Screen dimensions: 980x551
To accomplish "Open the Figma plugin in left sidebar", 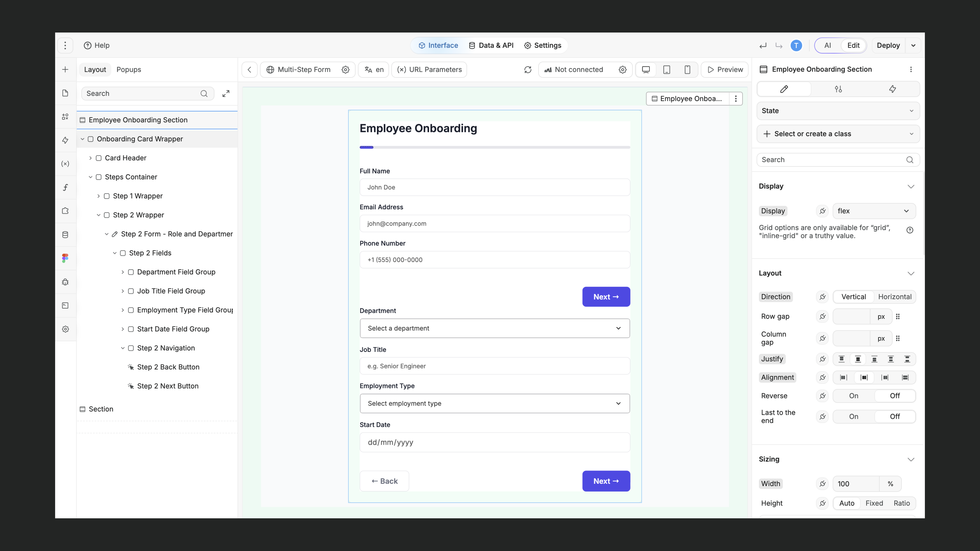I will (65, 258).
